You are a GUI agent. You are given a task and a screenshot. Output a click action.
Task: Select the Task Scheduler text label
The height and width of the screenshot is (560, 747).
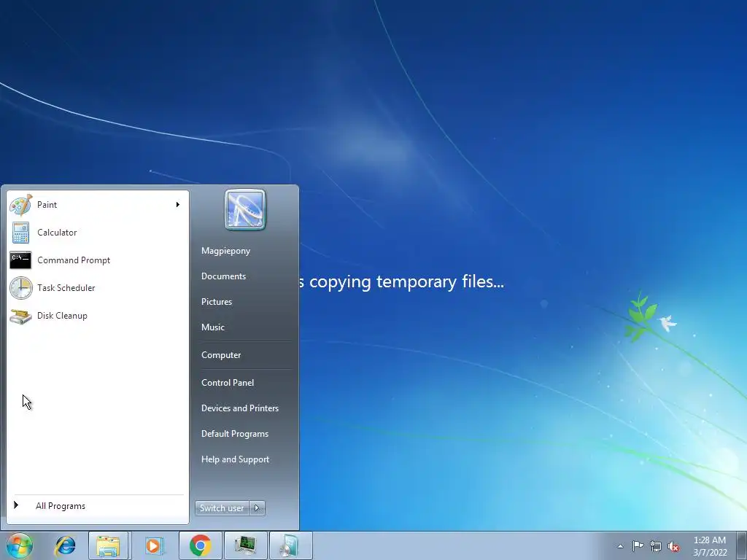(x=66, y=287)
